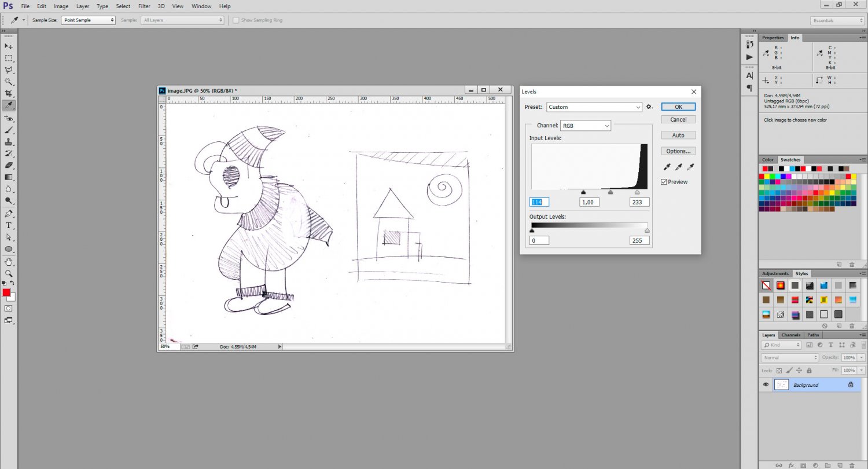Enable the Show Sampling Ring checkbox
This screenshot has height=469, width=868.
[x=236, y=20]
